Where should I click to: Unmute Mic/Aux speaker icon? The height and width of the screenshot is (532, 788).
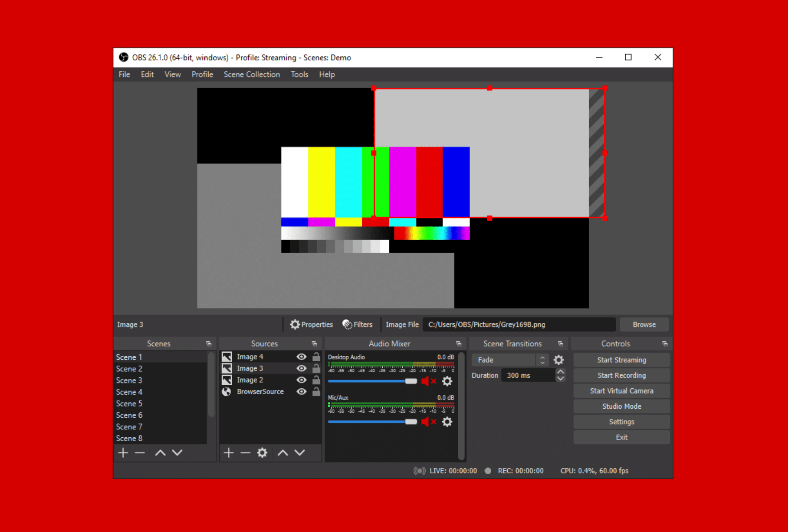(x=429, y=422)
